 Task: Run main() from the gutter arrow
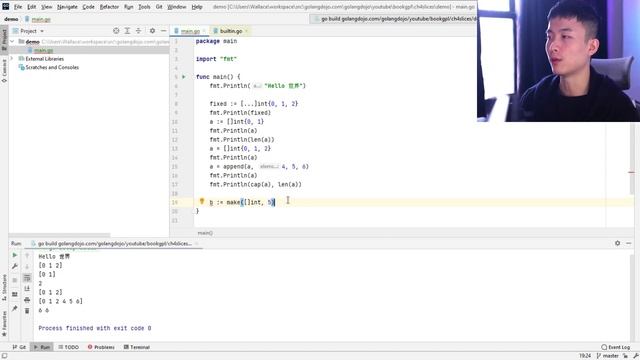[184, 77]
